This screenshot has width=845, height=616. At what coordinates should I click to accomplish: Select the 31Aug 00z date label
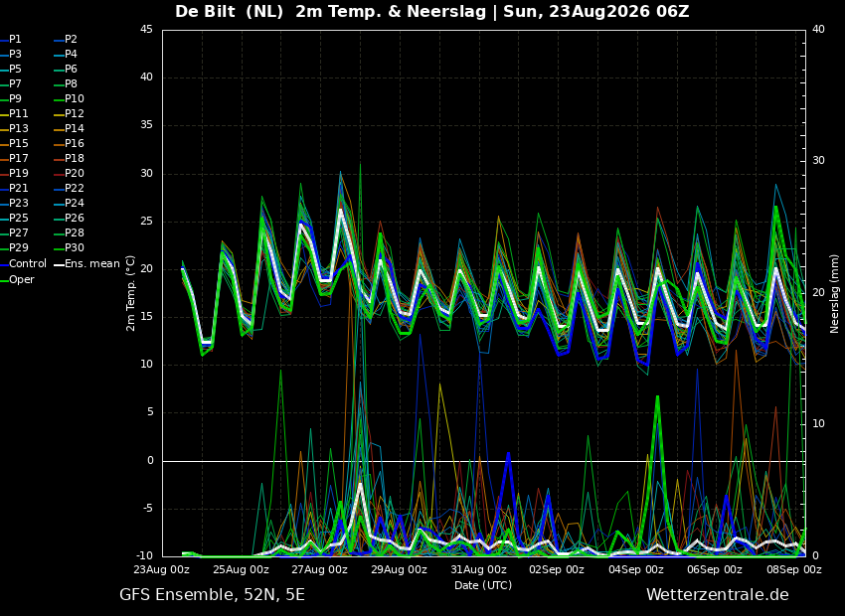[x=478, y=569]
